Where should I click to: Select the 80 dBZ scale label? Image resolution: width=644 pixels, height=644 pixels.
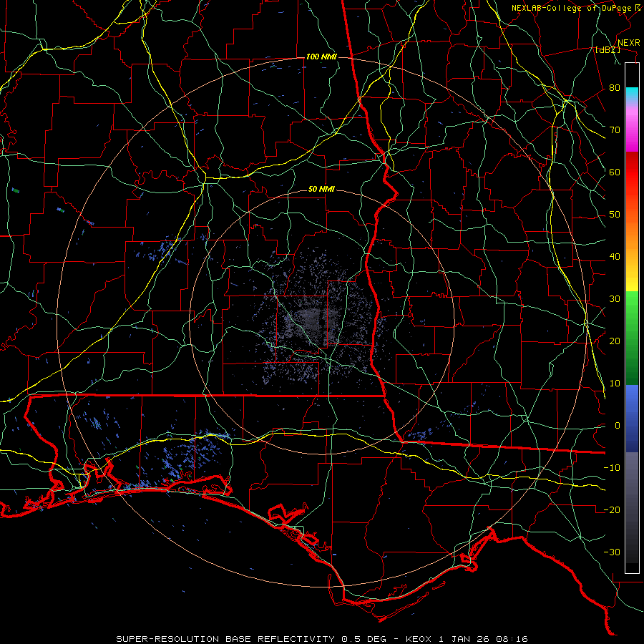click(615, 87)
